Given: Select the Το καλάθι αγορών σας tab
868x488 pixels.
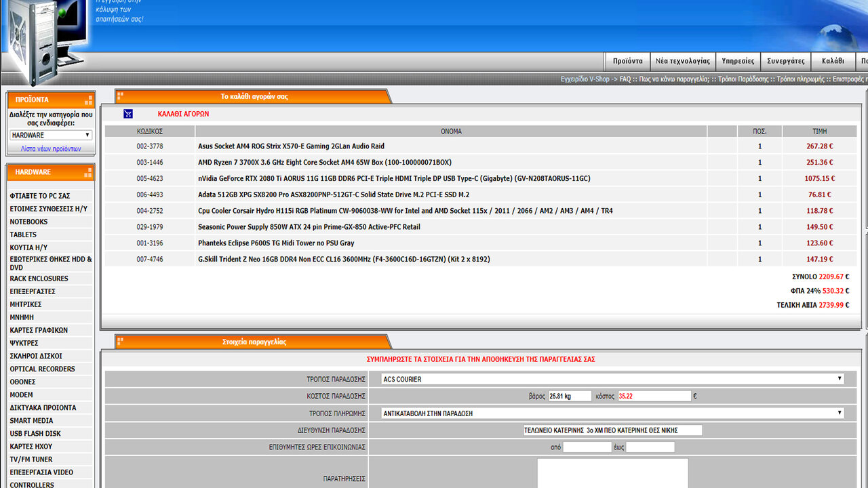Looking at the screenshot, I should tap(254, 97).
